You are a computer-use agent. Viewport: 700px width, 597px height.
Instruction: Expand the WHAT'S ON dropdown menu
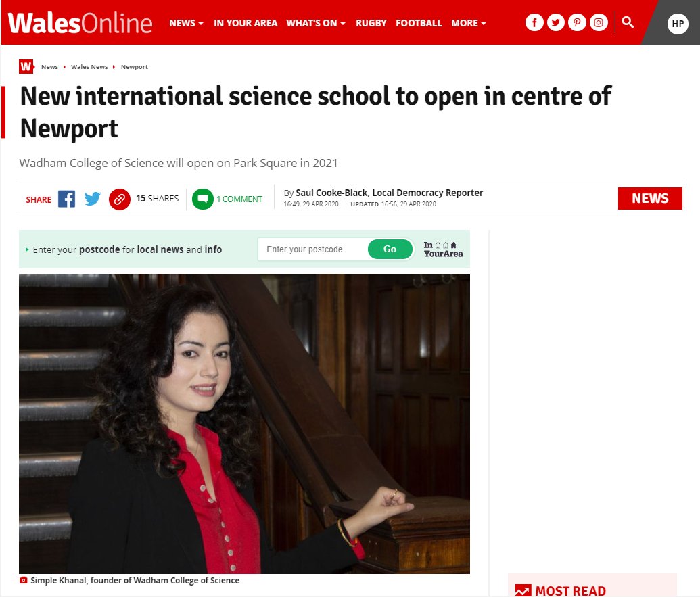316,23
